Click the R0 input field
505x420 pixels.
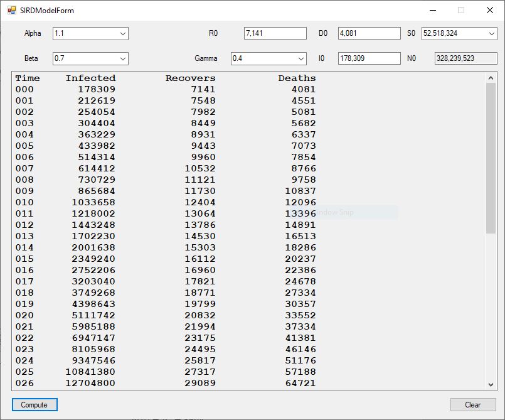pos(275,33)
